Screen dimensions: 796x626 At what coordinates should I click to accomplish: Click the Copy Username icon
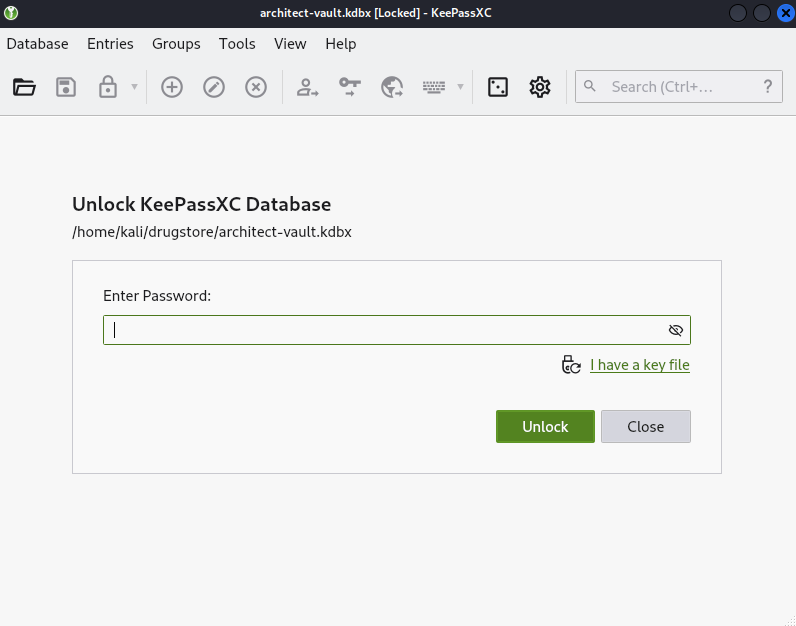point(307,87)
